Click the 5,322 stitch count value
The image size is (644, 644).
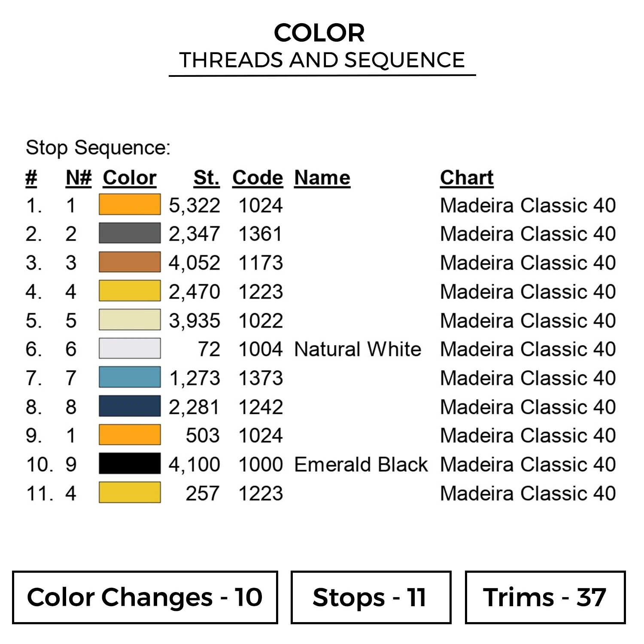pos(194,206)
